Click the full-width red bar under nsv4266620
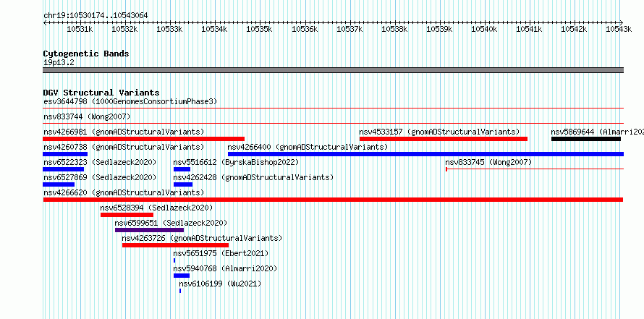 point(333,200)
